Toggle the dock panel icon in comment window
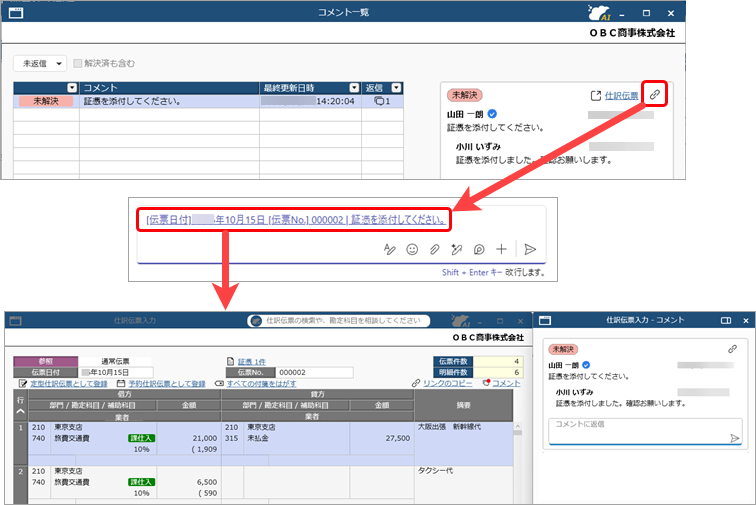The width and height of the screenshot is (756, 505). coord(726,320)
